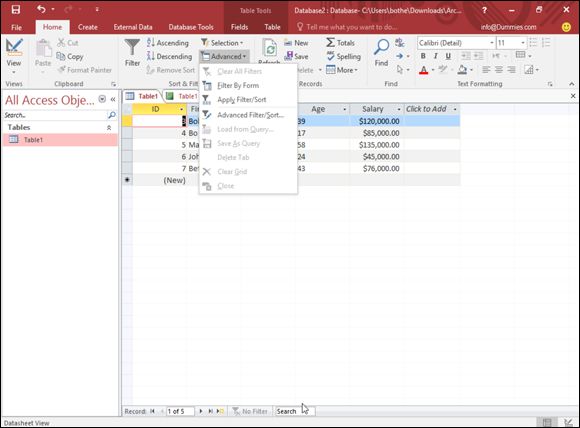Click the next record navigation arrow
This screenshot has height=428, width=580.
[200, 411]
